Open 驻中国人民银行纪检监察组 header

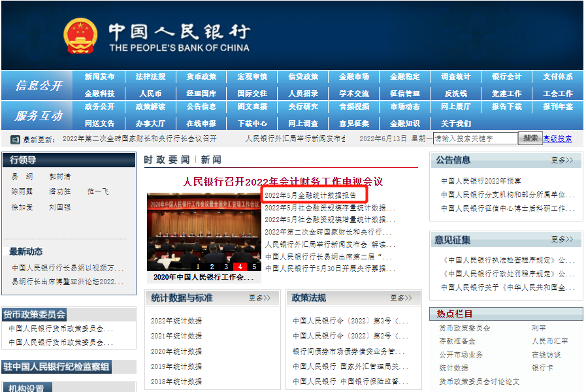pyautogui.click(x=56, y=367)
